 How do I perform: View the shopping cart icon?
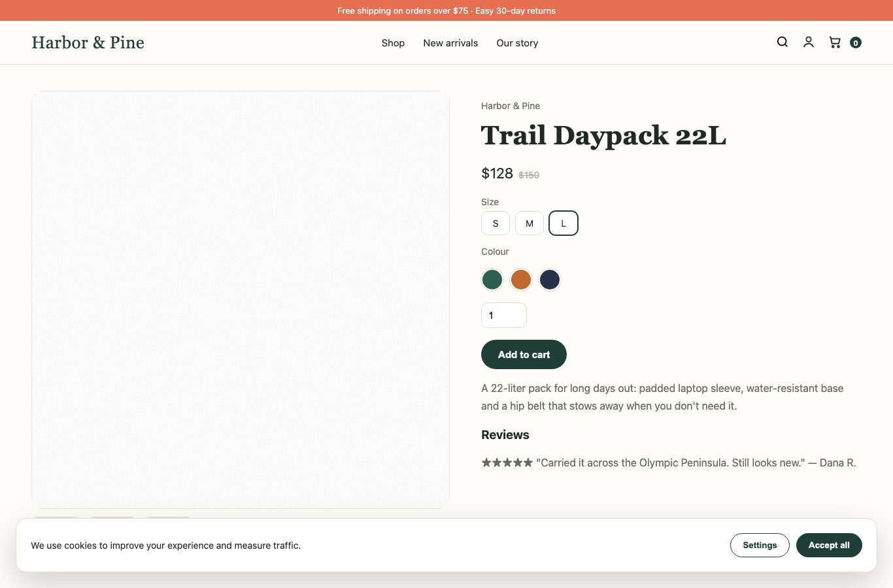pos(835,42)
